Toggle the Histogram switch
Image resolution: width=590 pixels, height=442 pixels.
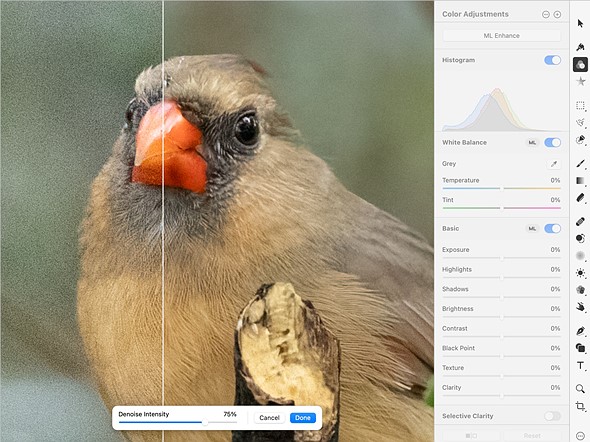[552, 60]
